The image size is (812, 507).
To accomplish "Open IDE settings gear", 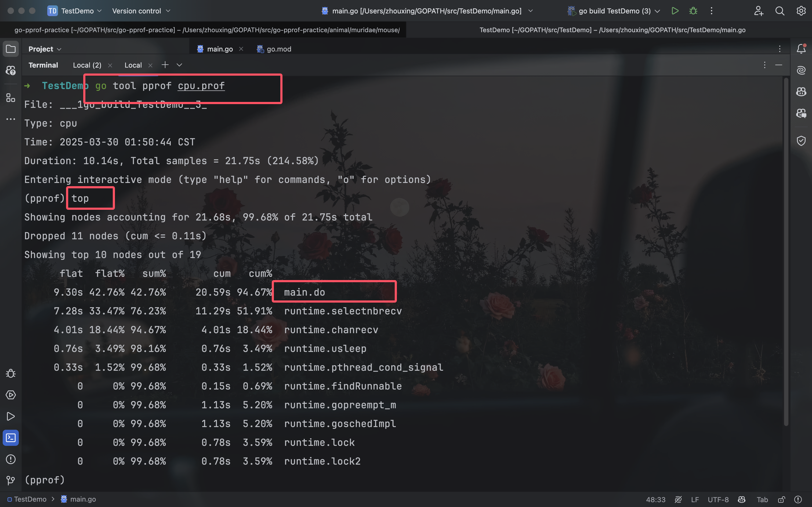I will (801, 11).
